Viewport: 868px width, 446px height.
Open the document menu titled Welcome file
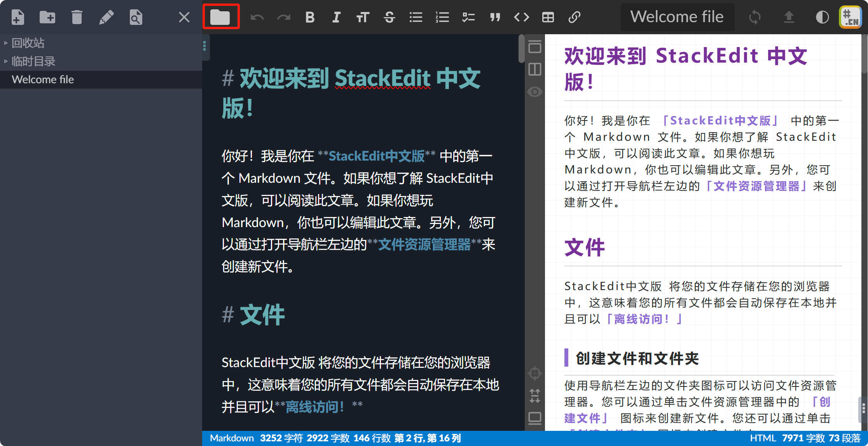677,17
